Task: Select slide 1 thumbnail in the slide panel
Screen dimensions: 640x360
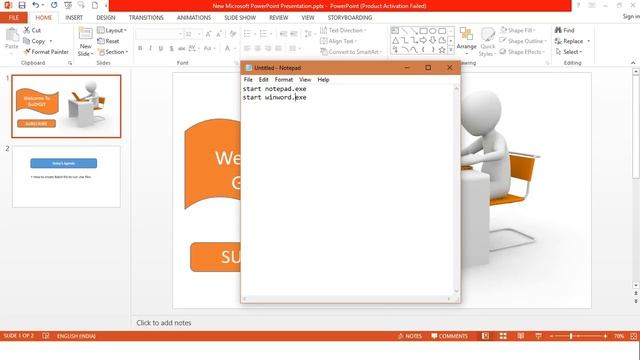Action: coord(66,106)
